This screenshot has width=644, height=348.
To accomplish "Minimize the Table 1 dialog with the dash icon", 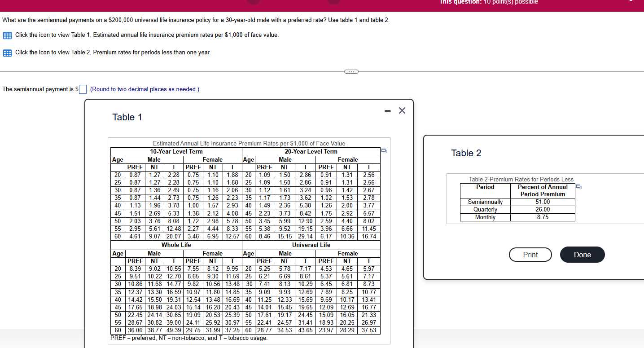I will tap(387, 110).
